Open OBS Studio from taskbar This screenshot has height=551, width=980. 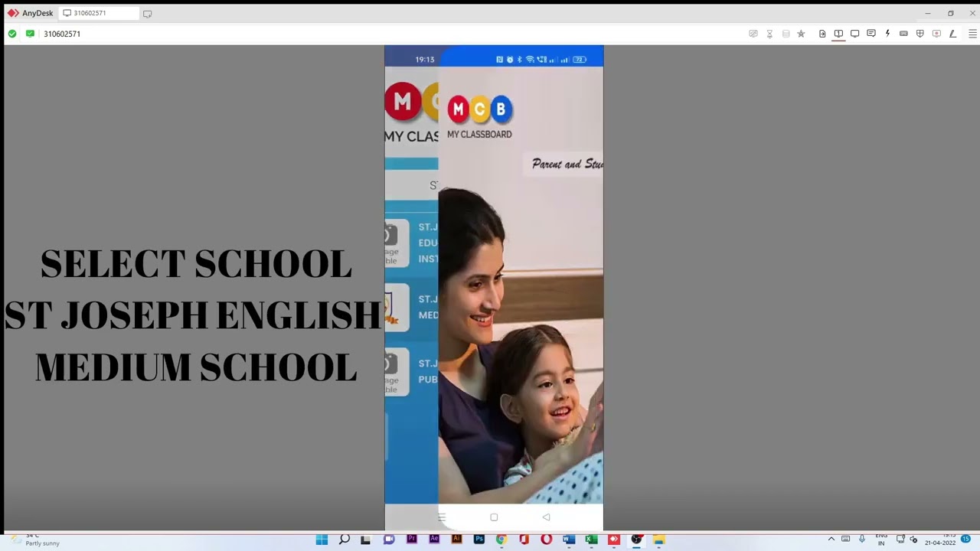pyautogui.click(x=636, y=540)
